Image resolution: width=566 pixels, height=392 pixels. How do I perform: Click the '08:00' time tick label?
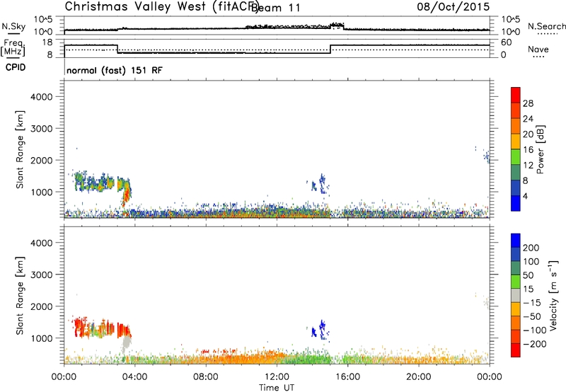pyautogui.click(x=206, y=377)
